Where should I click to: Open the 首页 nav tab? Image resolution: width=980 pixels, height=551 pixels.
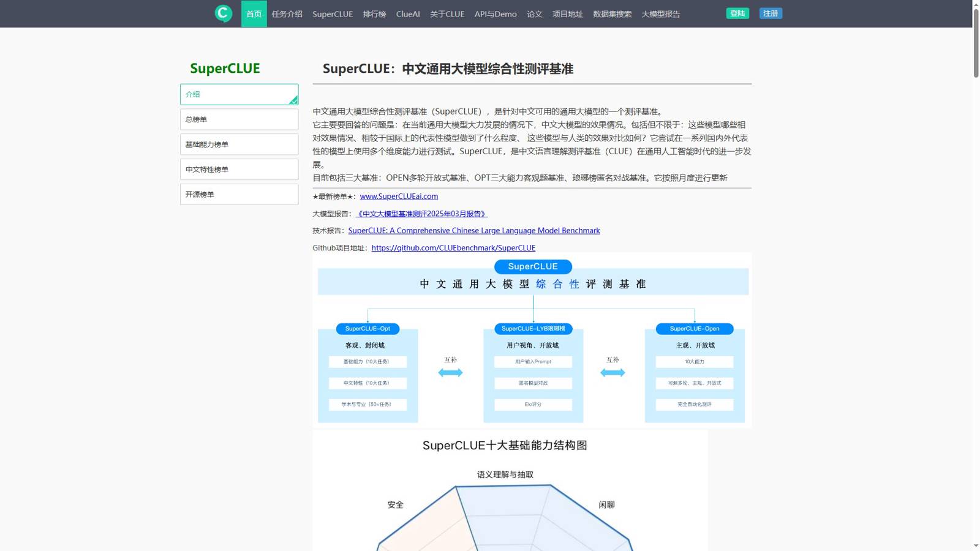[x=254, y=13]
